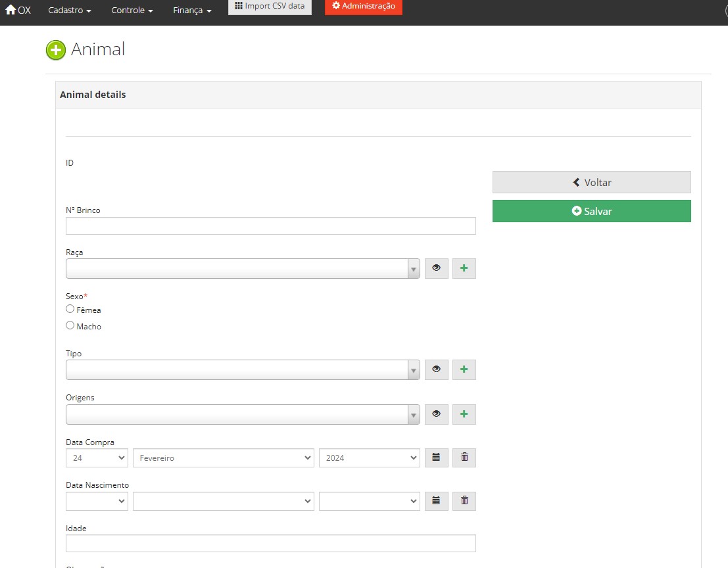This screenshot has height=568, width=728.
Task: Open the Data Nascimento year dropdown
Action: 369,501
